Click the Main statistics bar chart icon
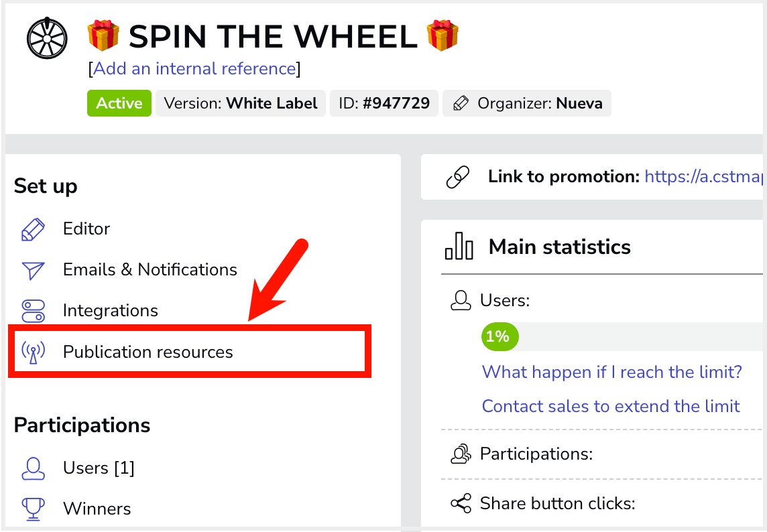The height and width of the screenshot is (532, 767). pos(459,246)
